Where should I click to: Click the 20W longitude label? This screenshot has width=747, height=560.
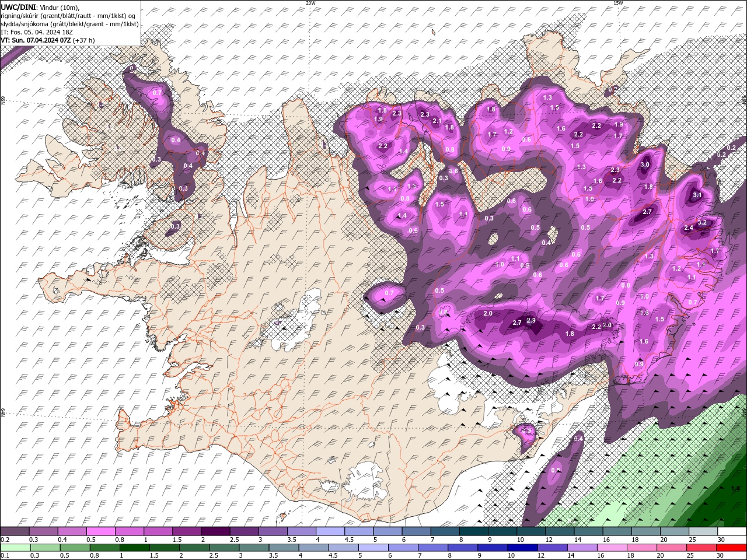311,3
